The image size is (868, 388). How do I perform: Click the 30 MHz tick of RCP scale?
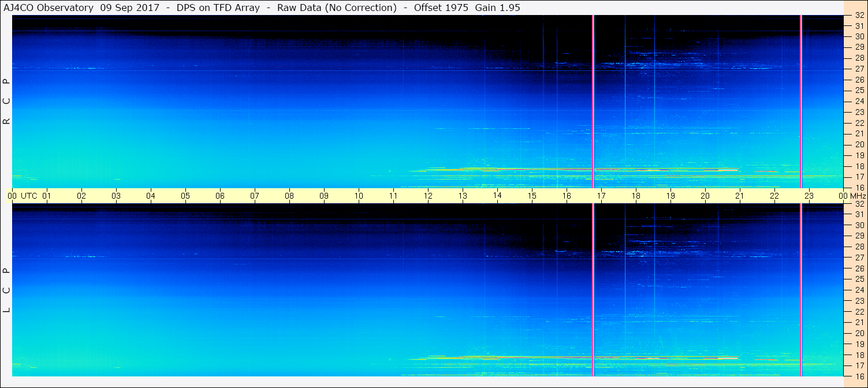pos(859,36)
